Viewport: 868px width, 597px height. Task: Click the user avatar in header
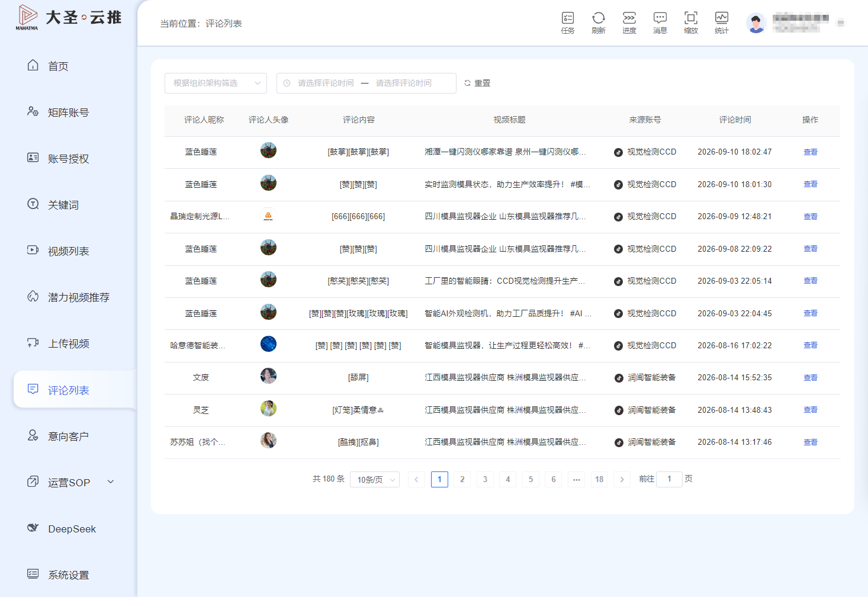pos(756,23)
